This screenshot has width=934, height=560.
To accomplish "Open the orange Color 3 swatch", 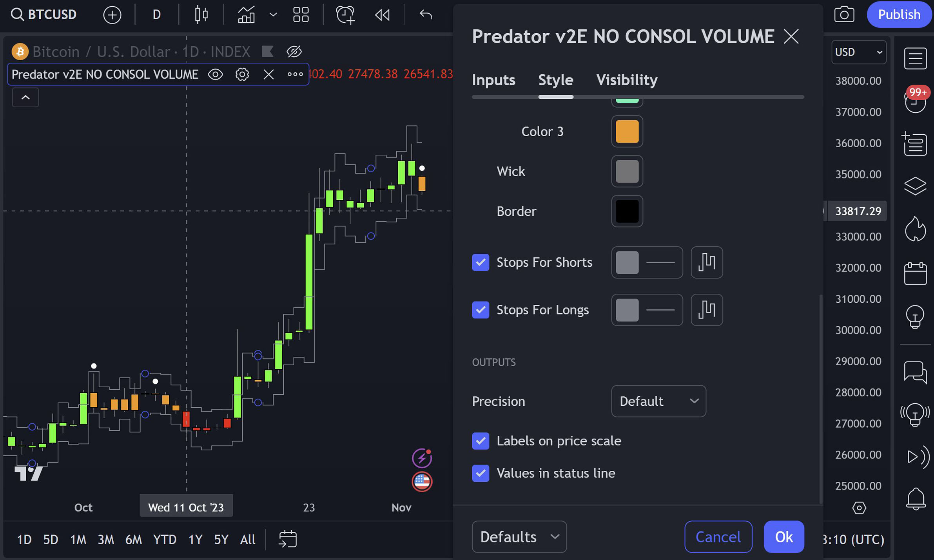I will (627, 132).
